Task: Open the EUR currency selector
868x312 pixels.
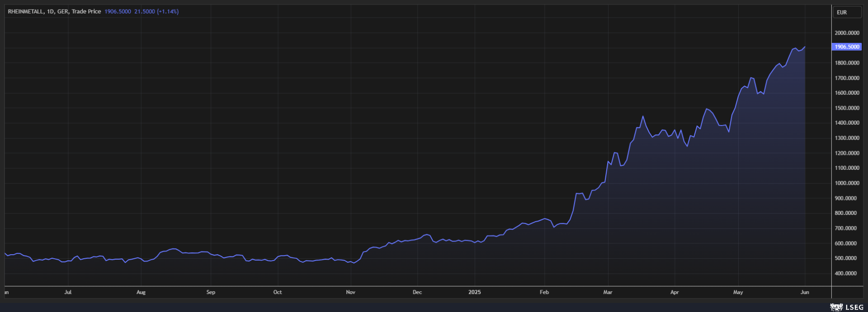Action: click(847, 12)
